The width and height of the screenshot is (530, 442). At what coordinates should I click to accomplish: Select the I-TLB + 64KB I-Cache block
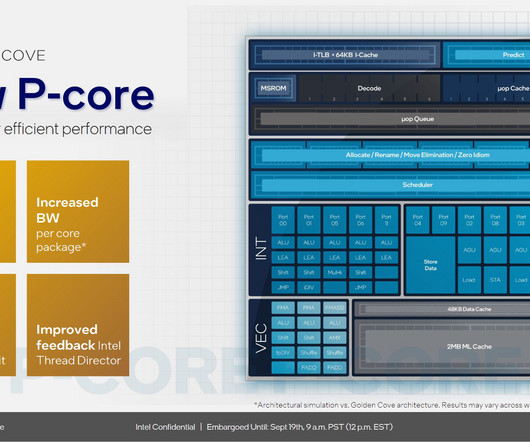tap(345, 55)
